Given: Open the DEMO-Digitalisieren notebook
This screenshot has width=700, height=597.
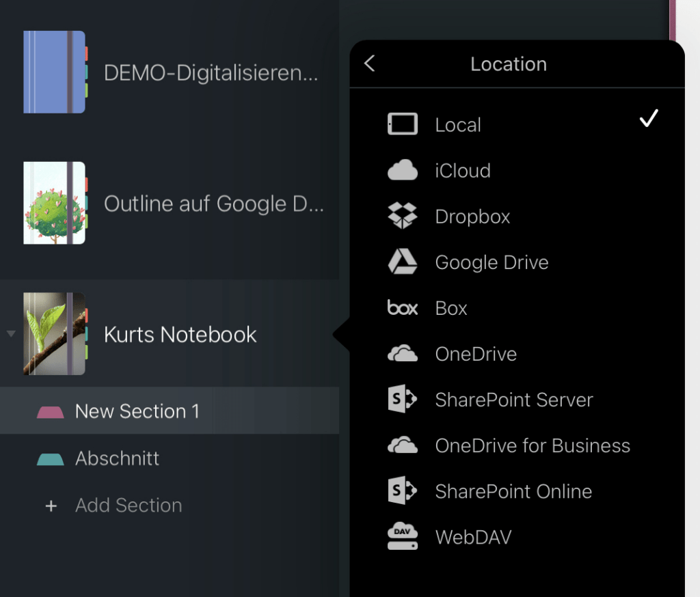Looking at the screenshot, I should tap(170, 72).
